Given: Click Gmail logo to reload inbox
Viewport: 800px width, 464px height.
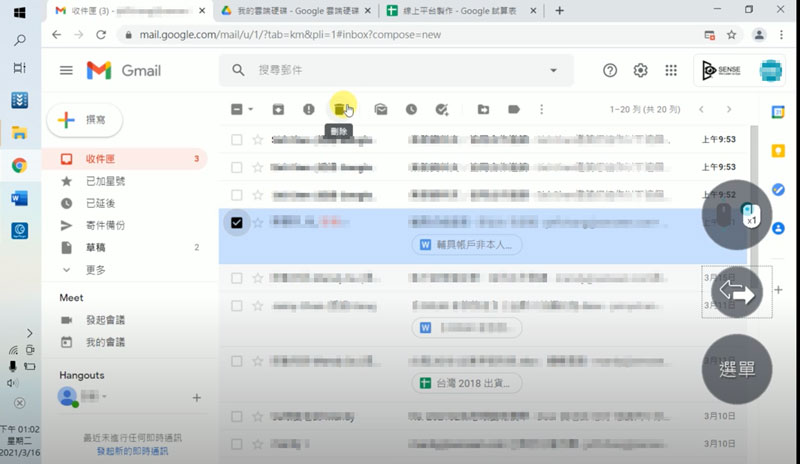Looking at the screenshot, I should 123,70.
